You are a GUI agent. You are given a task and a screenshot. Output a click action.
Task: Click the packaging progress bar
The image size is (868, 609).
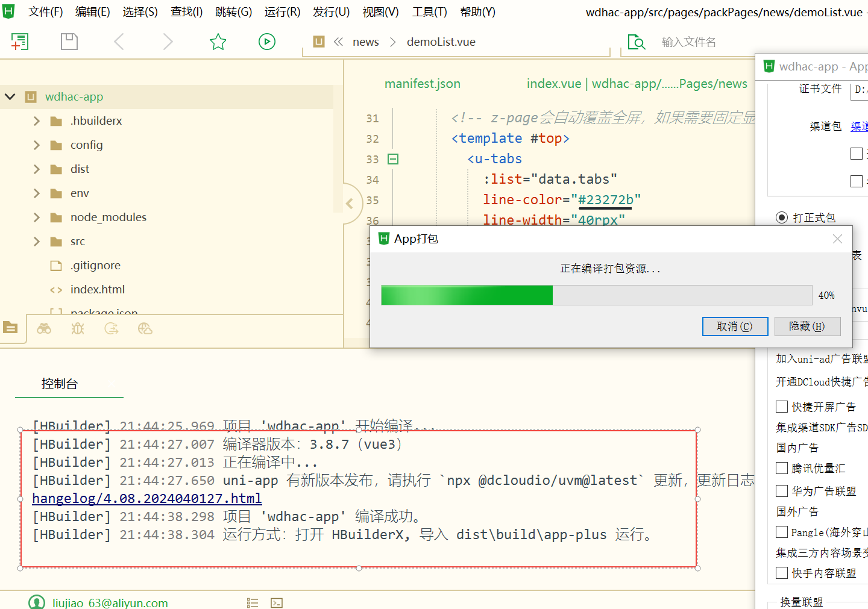596,295
